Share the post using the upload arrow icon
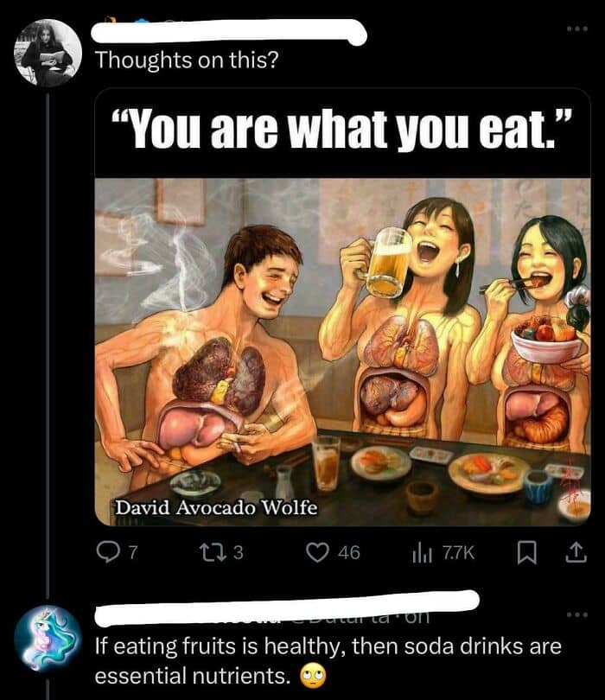 click(x=576, y=552)
